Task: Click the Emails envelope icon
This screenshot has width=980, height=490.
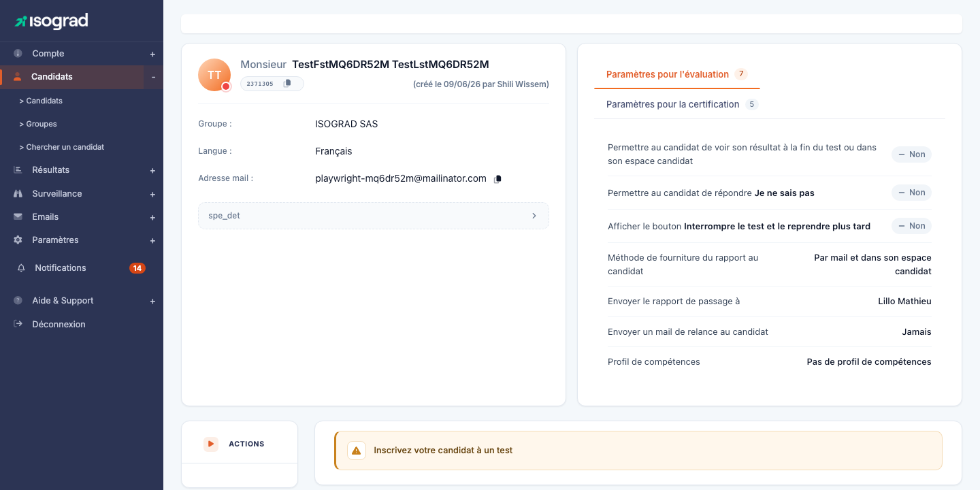Action: click(x=18, y=217)
